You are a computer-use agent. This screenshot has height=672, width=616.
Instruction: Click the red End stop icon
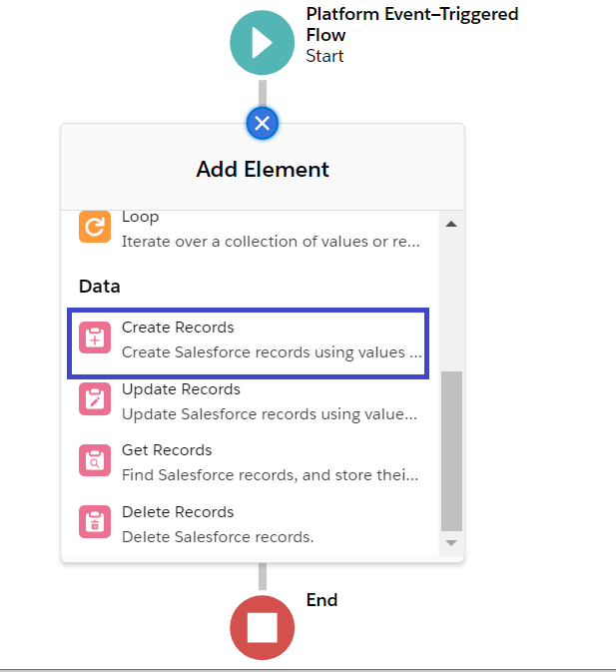[262, 627]
